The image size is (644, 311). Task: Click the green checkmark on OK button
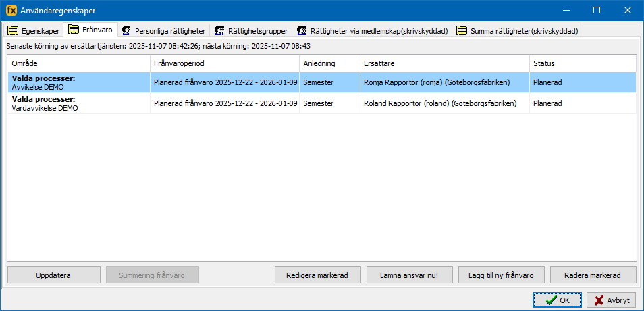click(552, 300)
